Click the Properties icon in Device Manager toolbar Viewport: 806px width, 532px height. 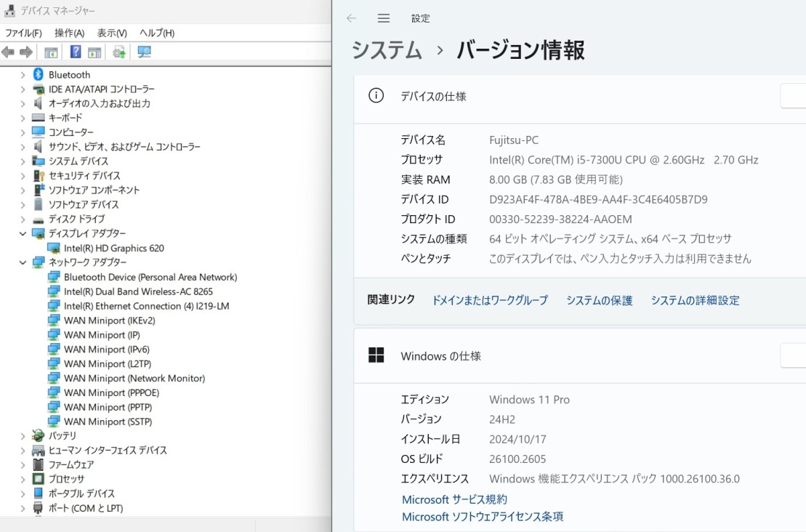pos(94,52)
